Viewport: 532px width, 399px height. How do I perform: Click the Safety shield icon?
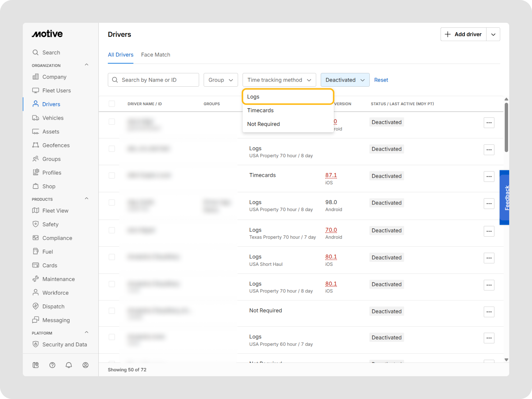(x=36, y=224)
